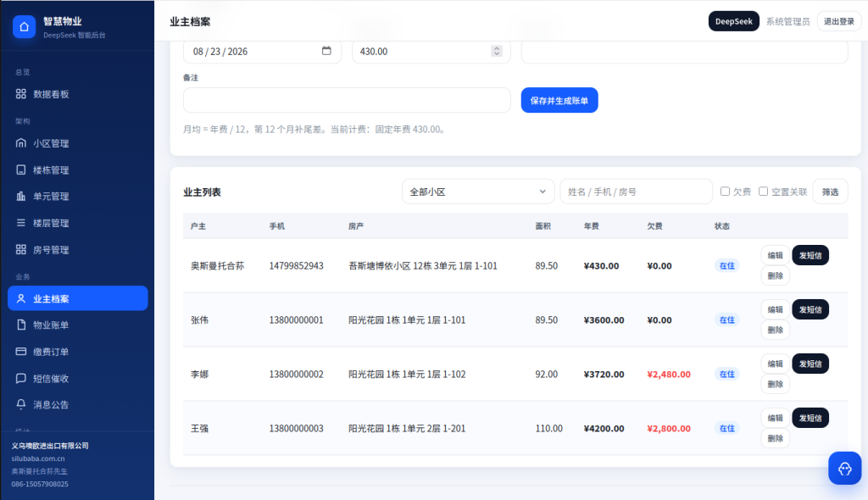Click 短信催收 chat bubble icon in sidebar
This screenshot has width=868, height=500.
click(21, 378)
